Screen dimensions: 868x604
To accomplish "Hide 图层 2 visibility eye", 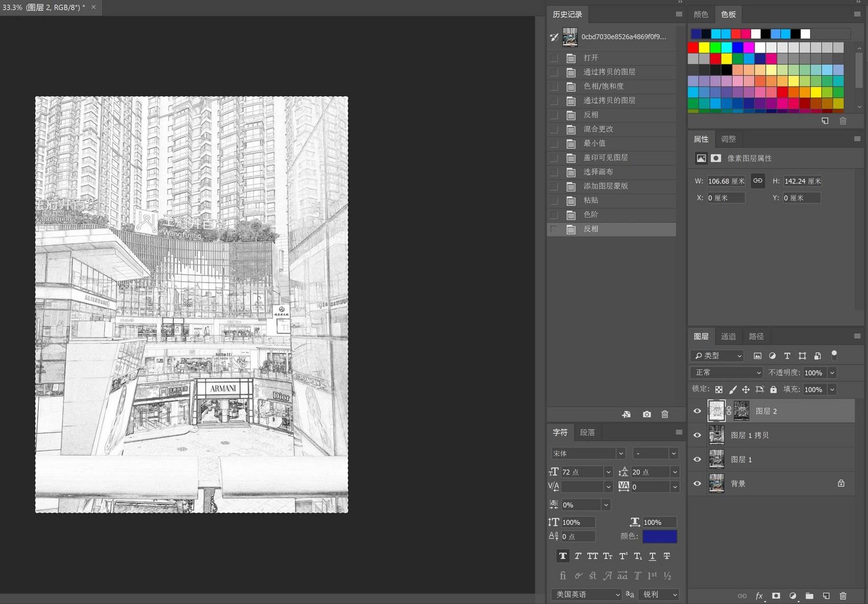I will [x=697, y=411].
